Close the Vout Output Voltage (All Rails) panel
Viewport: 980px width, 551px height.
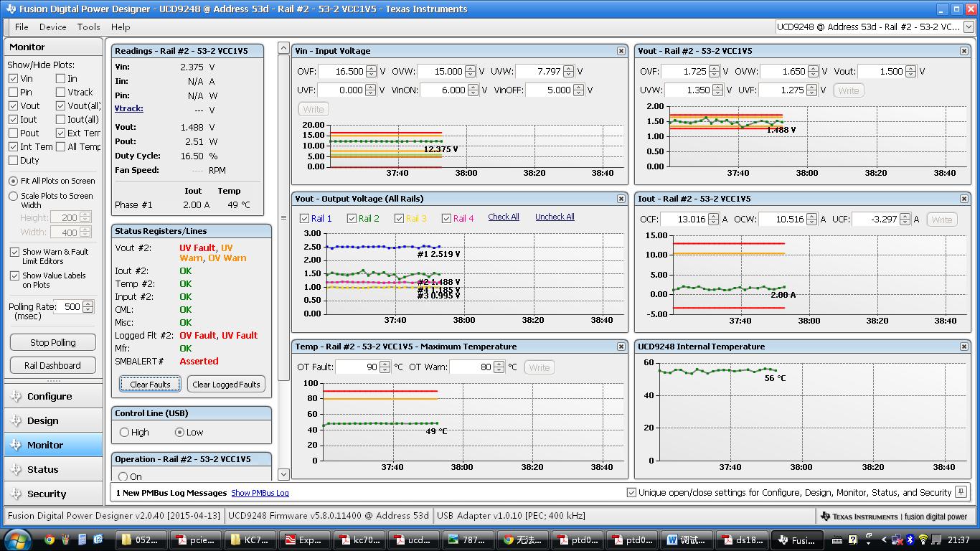(621, 199)
